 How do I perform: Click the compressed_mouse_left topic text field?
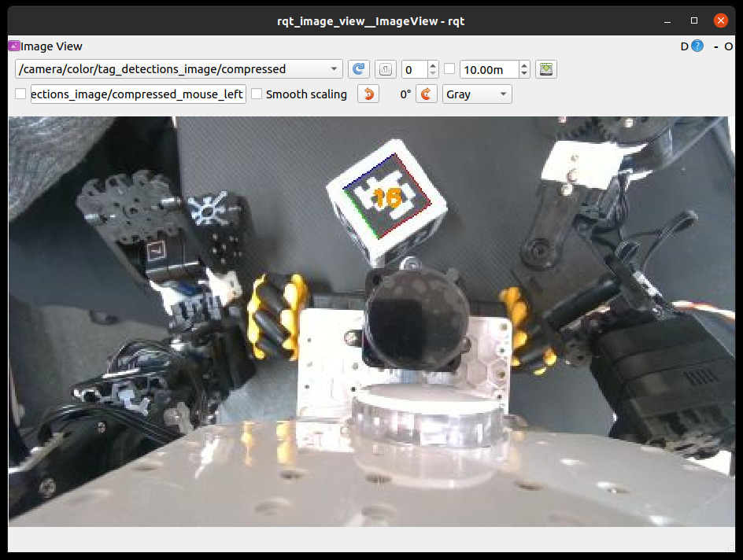pos(138,94)
